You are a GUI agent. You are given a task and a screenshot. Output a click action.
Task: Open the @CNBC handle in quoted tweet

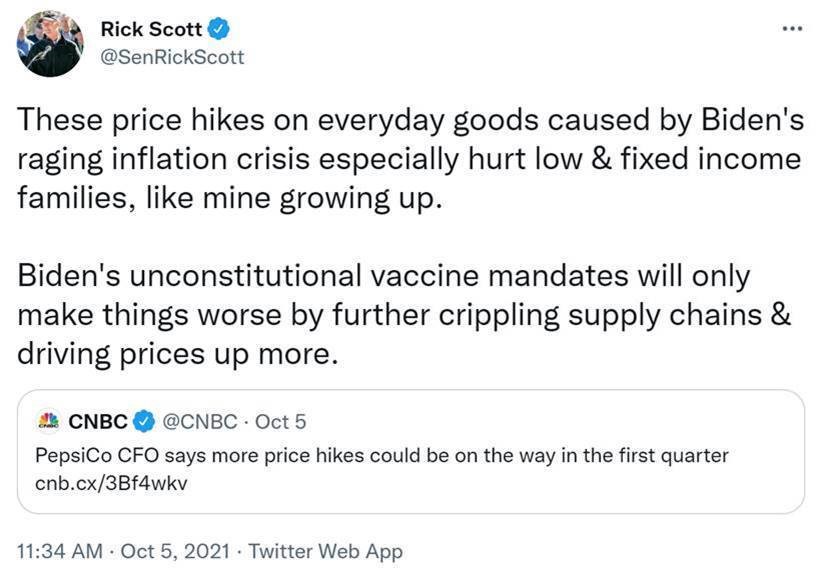click(x=200, y=422)
